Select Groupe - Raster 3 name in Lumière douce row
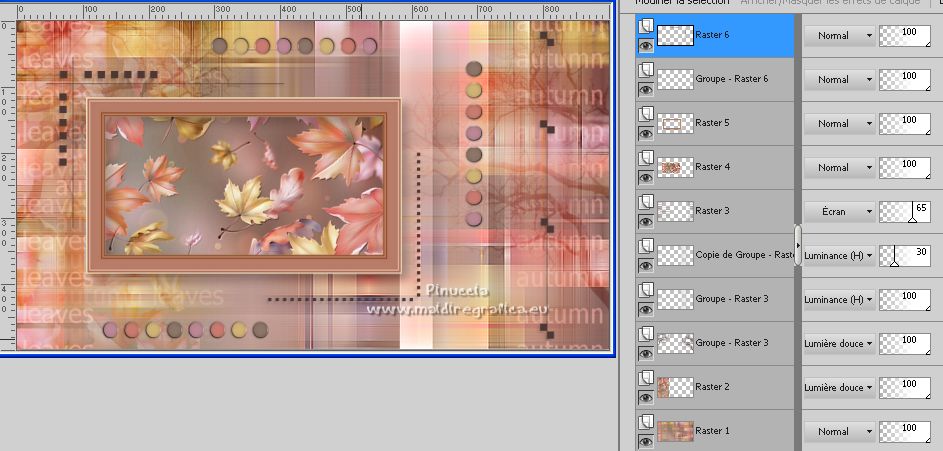Viewport: 943px width, 451px height. click(x=731, y=342)
